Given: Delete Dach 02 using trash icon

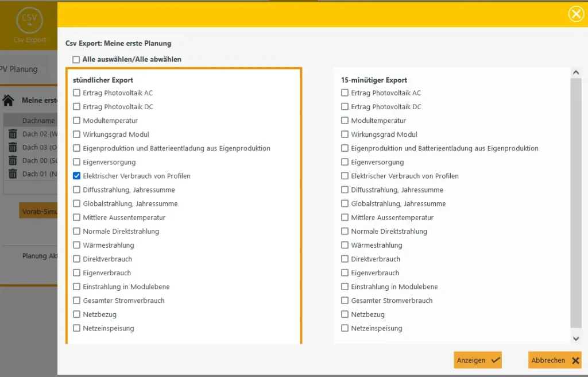Looking at the screenshot, I should [13, 134].
